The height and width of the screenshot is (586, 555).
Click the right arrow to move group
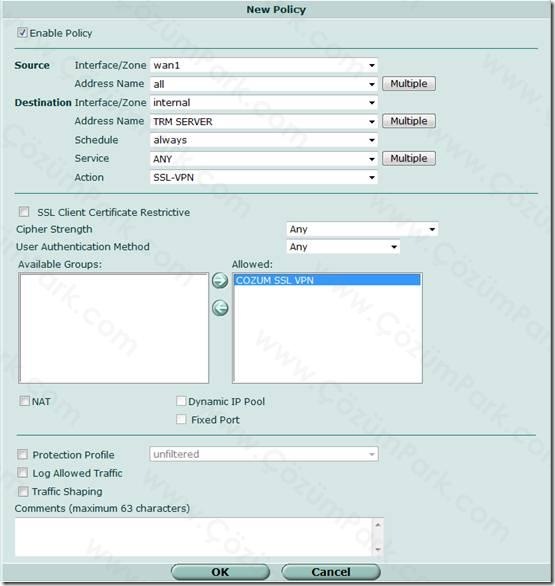point(220,280)
